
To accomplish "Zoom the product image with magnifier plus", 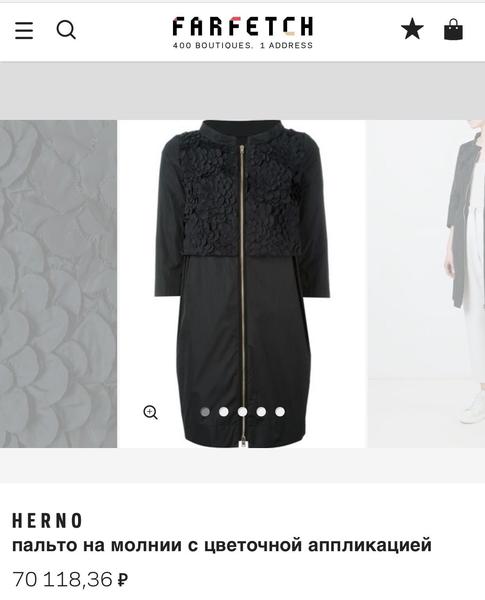I will click(x=150, y=412).
